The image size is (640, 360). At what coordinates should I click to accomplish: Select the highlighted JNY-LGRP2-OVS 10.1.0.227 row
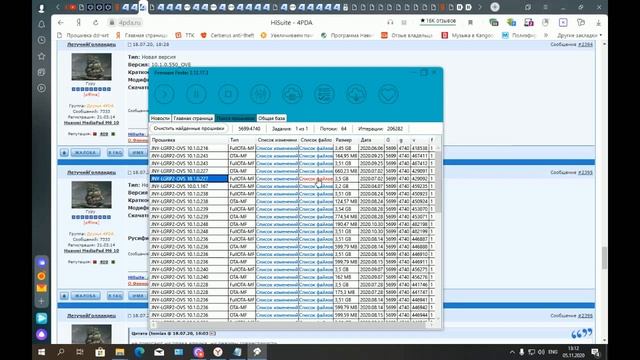pos(189,178)
